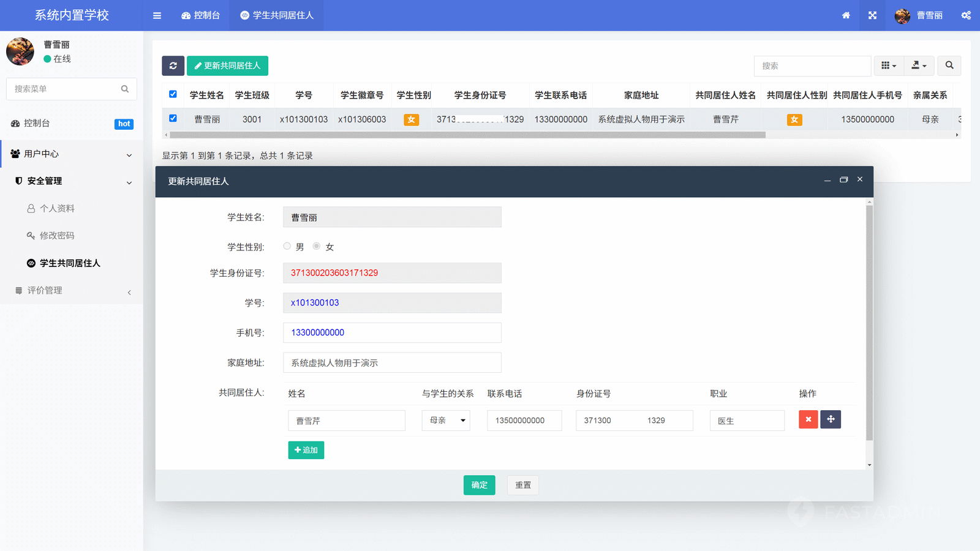Click the table's horizontal scrollbar

coord(467,135)
